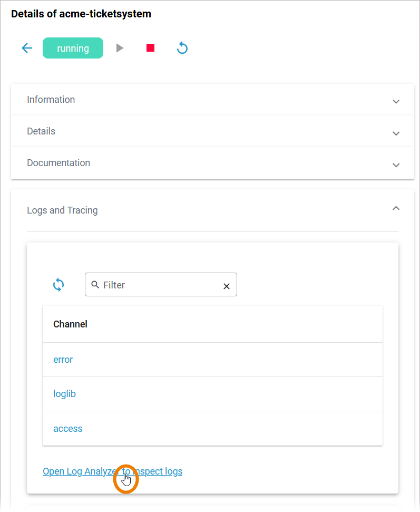The width and height of the screenshot is (420, 512).
Task: Open the loglib log channel
Action: point(64,394)
